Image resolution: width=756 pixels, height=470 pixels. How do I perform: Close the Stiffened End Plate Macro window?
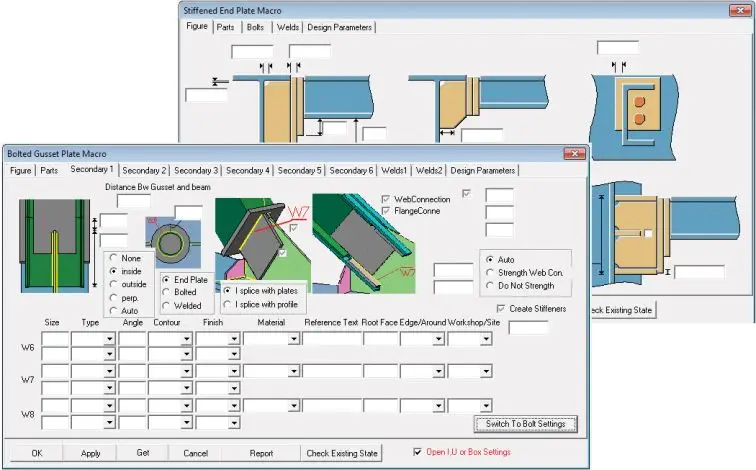tap(739, 10)
